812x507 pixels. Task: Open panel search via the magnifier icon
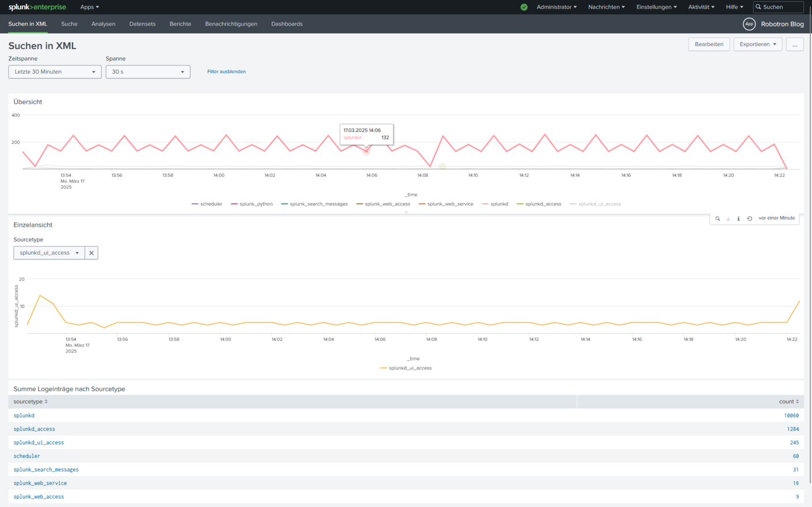(x=718, y=218)
